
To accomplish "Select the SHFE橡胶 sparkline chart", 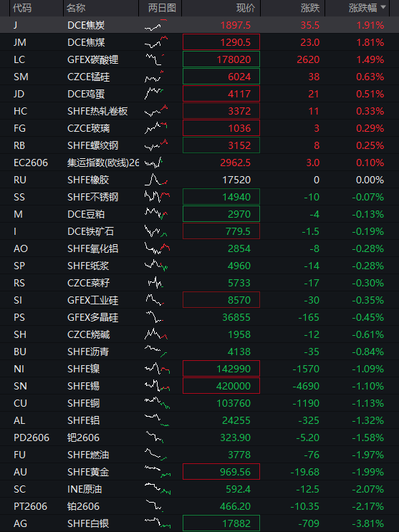I will 156,180.
